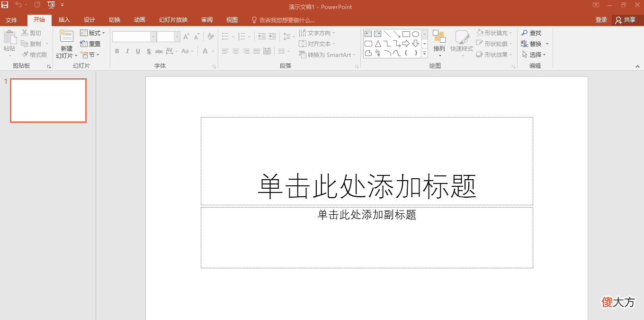This screenshot has height=320, width=644.
Task: Click the Numbering list icon
Action: point(241,37)
